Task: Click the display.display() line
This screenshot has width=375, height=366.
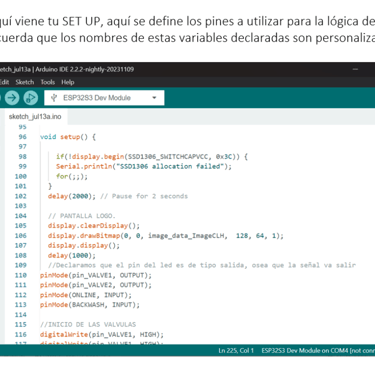Action: 84,245
